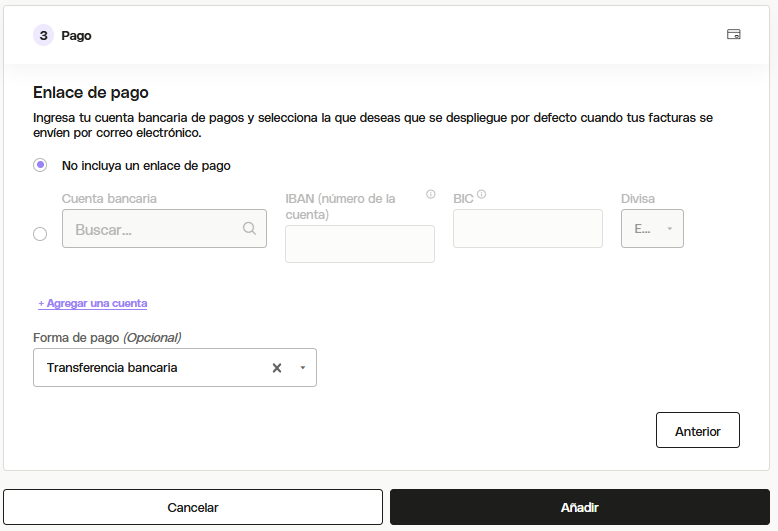778x531 pixels.
Task: Click the Transferencia bancaria selected value
Action: point(112,368)
